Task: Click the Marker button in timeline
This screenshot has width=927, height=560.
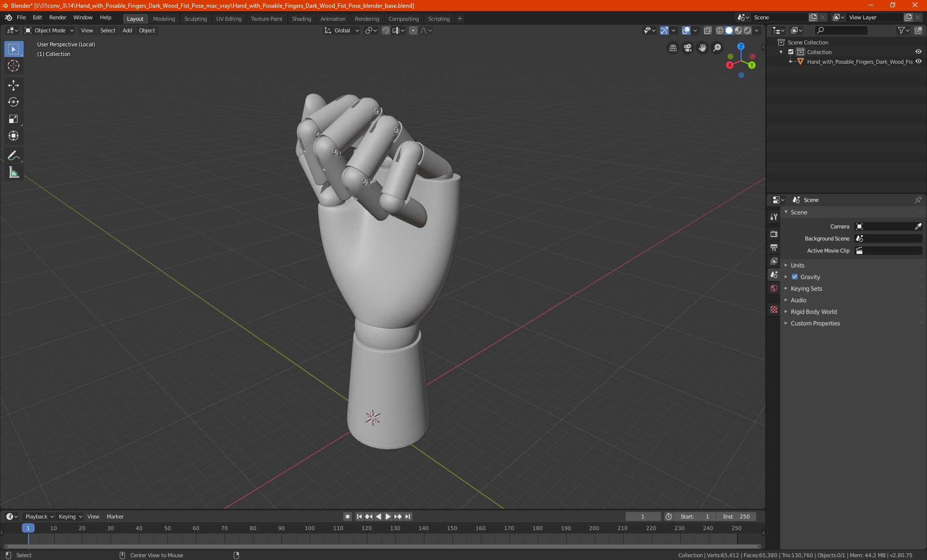Action: 115,517
